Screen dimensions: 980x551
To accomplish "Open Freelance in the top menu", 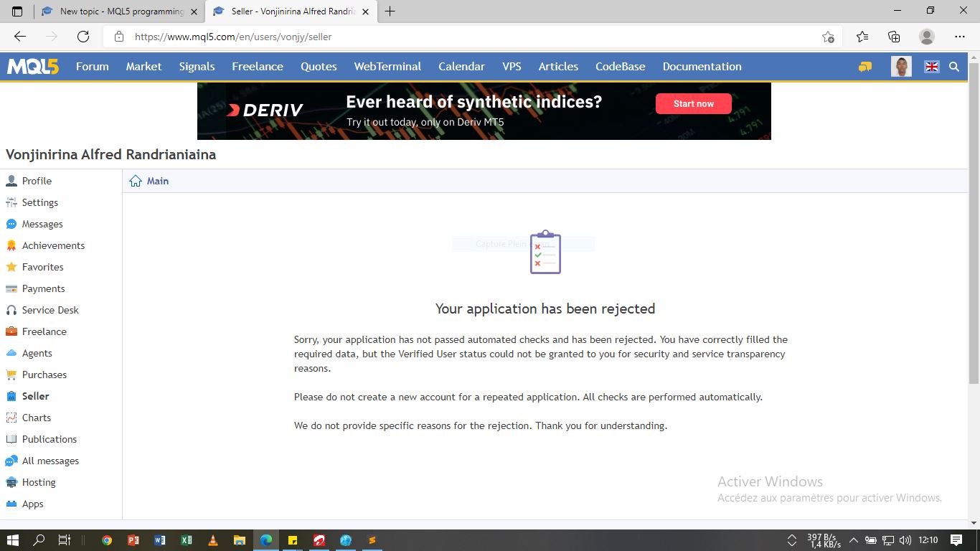I will (x=258, y=67).
